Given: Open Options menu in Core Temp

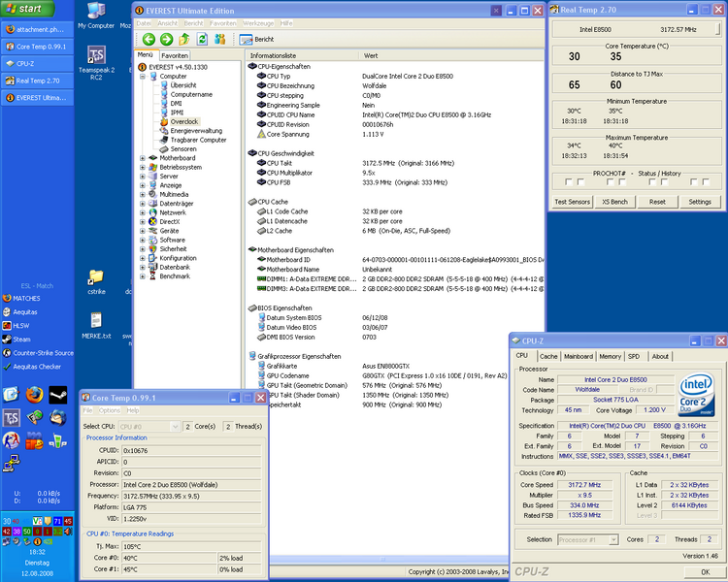Looking at the screenshot, I should [x=109, y=410].
